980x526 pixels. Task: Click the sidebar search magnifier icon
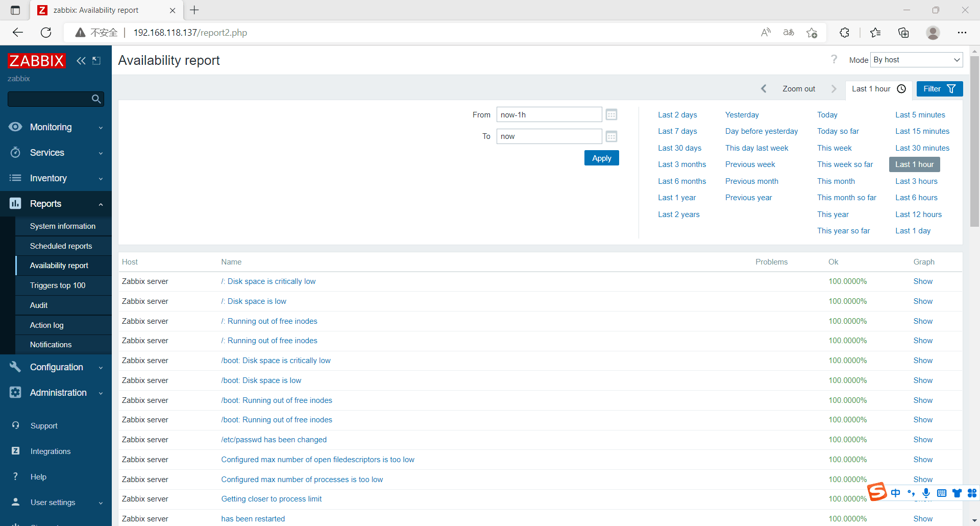pos(96,99)
